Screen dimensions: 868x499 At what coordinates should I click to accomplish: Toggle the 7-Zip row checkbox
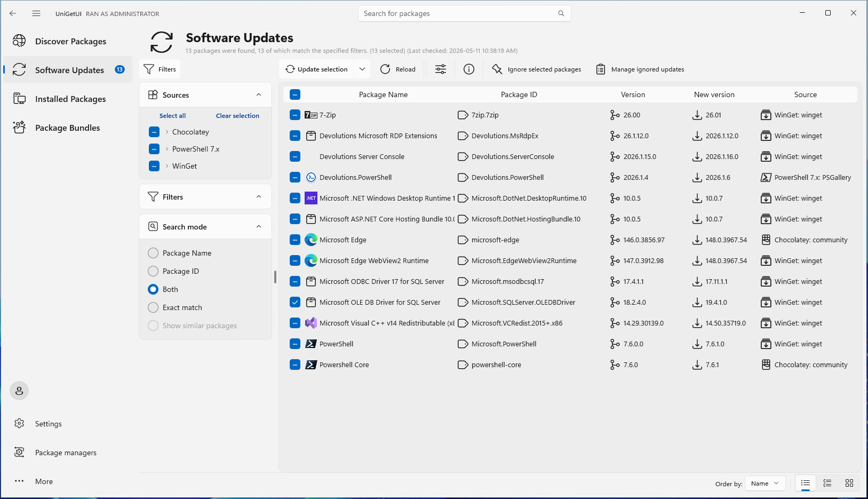click(x=295, y=115)
